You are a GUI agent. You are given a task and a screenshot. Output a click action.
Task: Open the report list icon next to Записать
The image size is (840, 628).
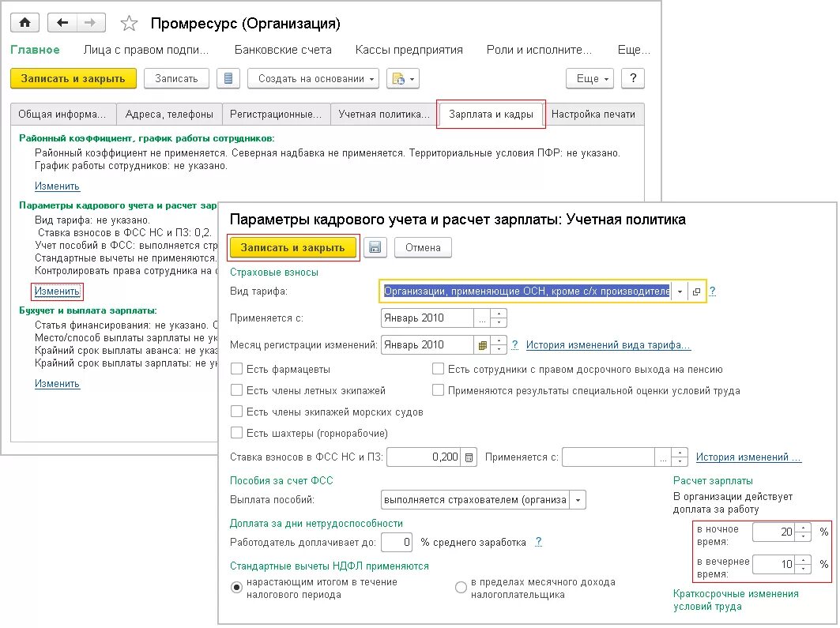pyautogui.click(x=228, y=79)
